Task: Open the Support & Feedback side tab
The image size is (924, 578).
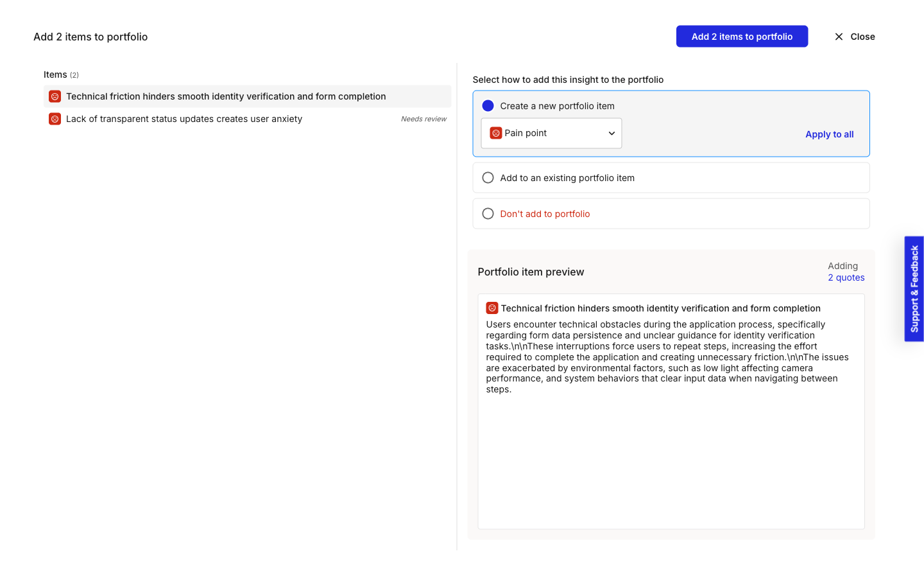Action: click(914, 289)
